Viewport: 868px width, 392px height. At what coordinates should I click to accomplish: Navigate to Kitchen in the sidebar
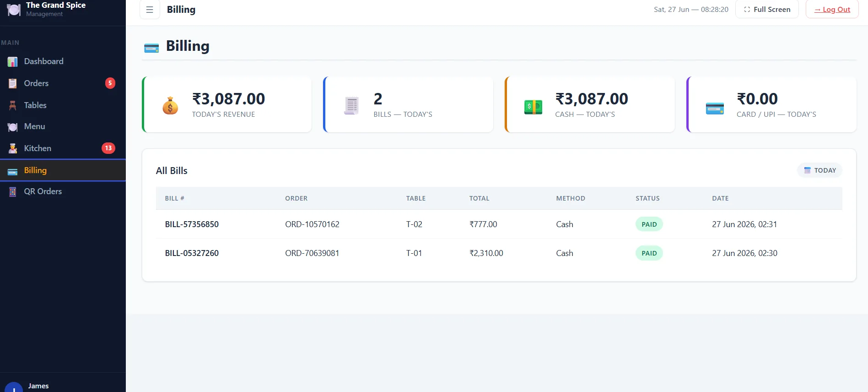click(63, 148)
